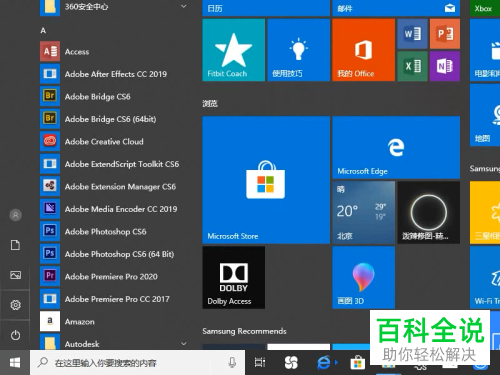Launch Adobe Bridge CS6 (32-bit) entry

pos(115,96)
